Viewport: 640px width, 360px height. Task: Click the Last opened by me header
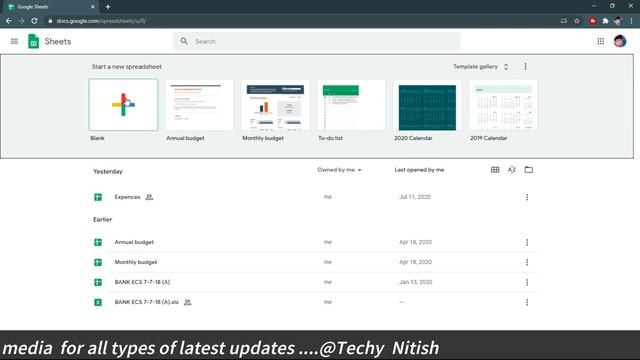[x=419, y=170]
